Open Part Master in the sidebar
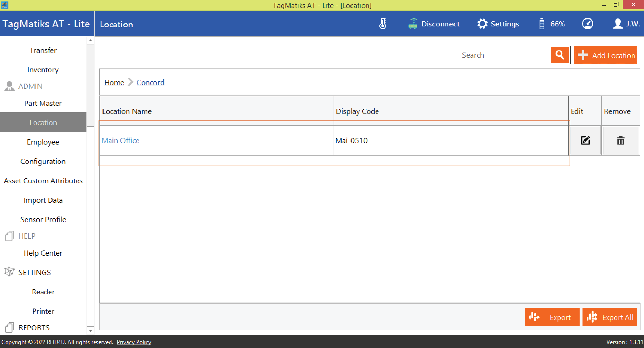644x348 pixels. tap(43, 103)
